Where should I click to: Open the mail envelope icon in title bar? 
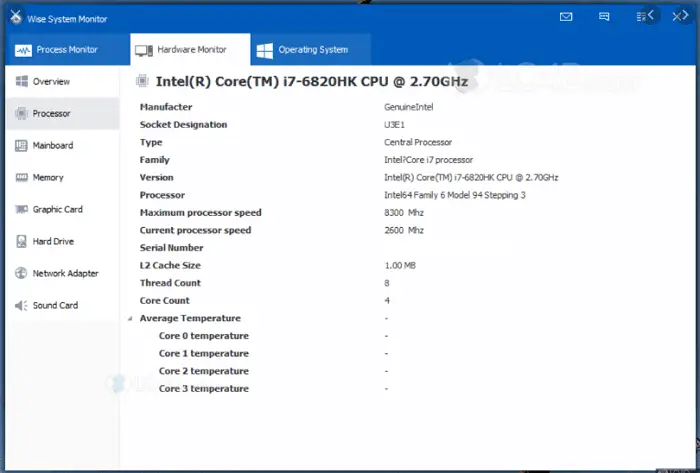click(x=566, y=17)
